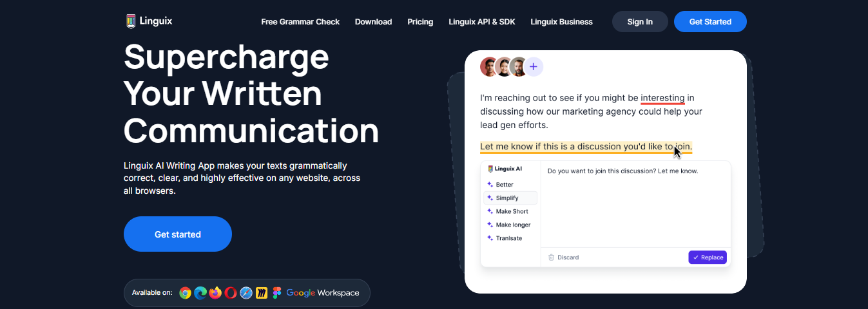Click the Available on: label
This screenshot has height=309, width=868.
[152, 293]
